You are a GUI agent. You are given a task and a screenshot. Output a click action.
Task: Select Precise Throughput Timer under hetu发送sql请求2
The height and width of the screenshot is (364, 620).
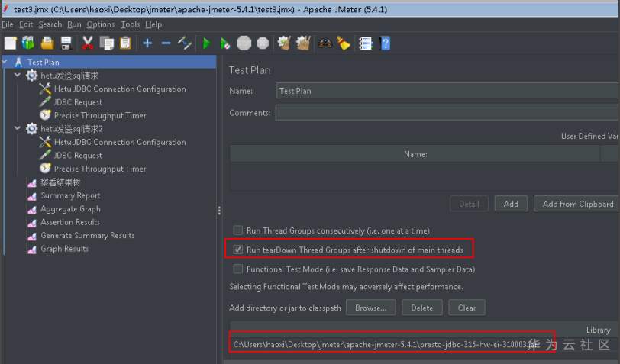pyautogui.click(x=100, y=169)
